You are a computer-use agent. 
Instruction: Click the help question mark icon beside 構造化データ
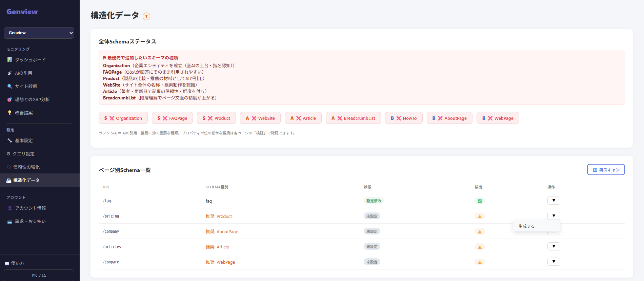146,16
